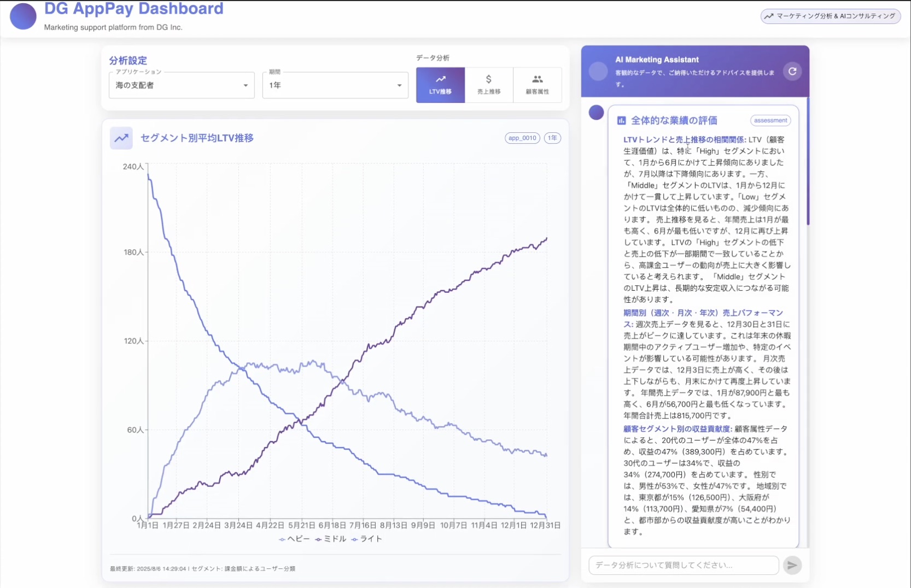Open the アプリケーション dropdown showing 海の支配者
This screenshot has width=911, height=588.
pyautogui.click(x=182, y=85)
